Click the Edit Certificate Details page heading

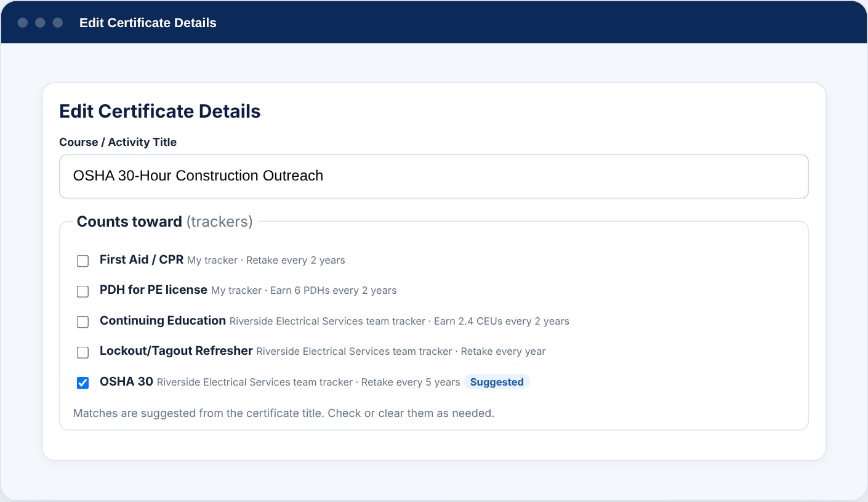(x=160, y=111)
